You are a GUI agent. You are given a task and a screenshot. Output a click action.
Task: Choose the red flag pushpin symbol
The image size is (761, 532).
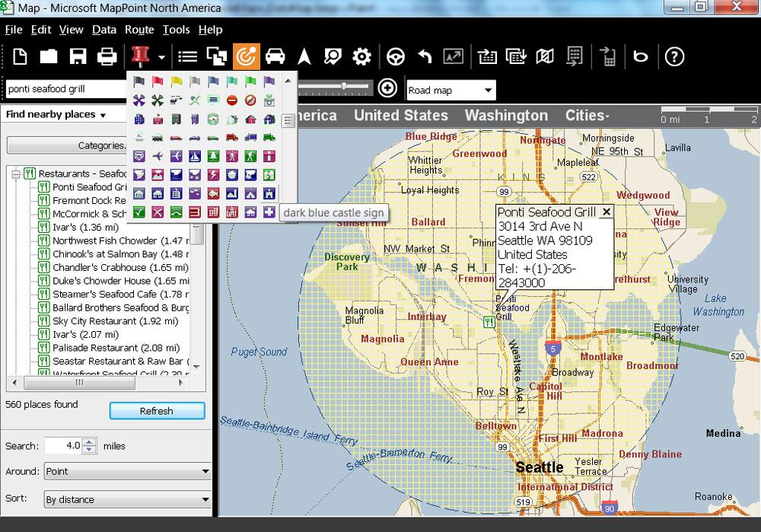click(157, 81)
